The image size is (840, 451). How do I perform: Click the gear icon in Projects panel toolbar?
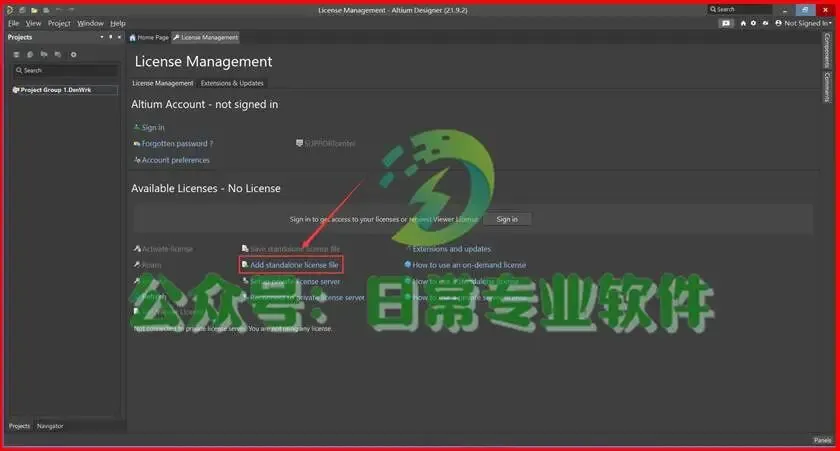pos(73,54)
